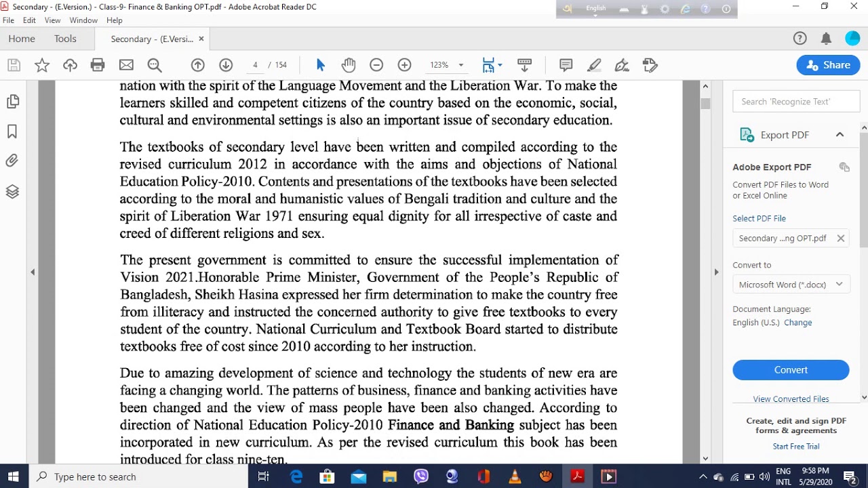Open add files copy icon beside Adobe Export PDF
This screenshot has width=868, height=488.
(x=844, y=167)
